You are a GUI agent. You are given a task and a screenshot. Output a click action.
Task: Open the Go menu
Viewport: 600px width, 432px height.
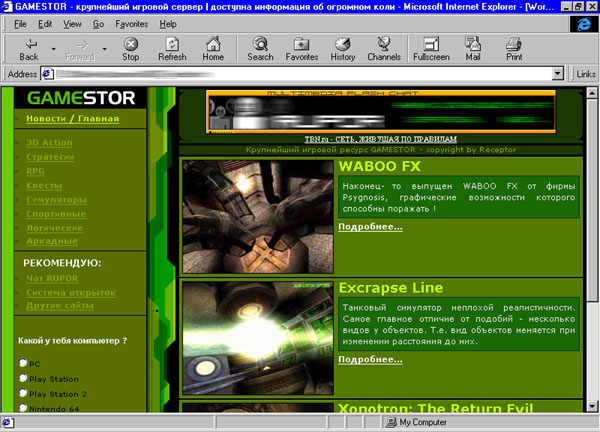[x=98, y=24]
